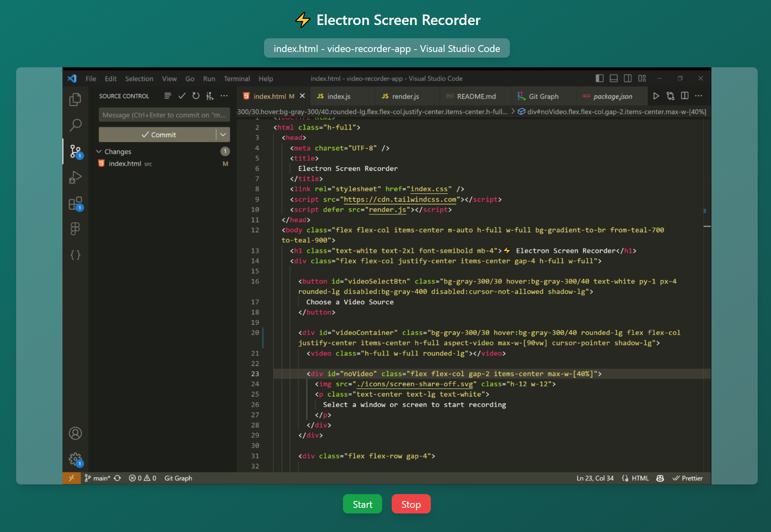This screenshot has width=771, height=532.
Task: Open the customize layout button
Action: [x=642, y=78]
